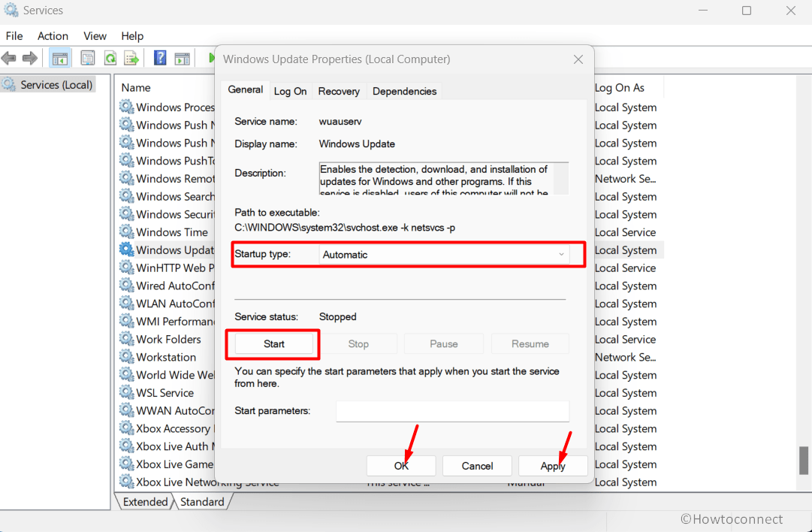This screenshot has width=812, height=532.
Task: Click the grayed-out Pause button
Action: tap(444, 344)
